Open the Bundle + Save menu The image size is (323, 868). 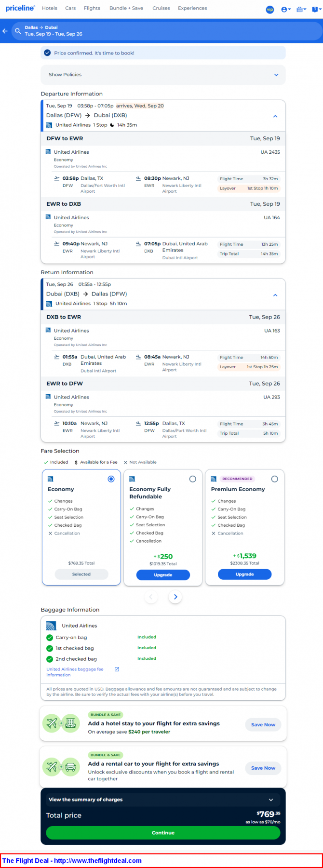click(126, 8)
